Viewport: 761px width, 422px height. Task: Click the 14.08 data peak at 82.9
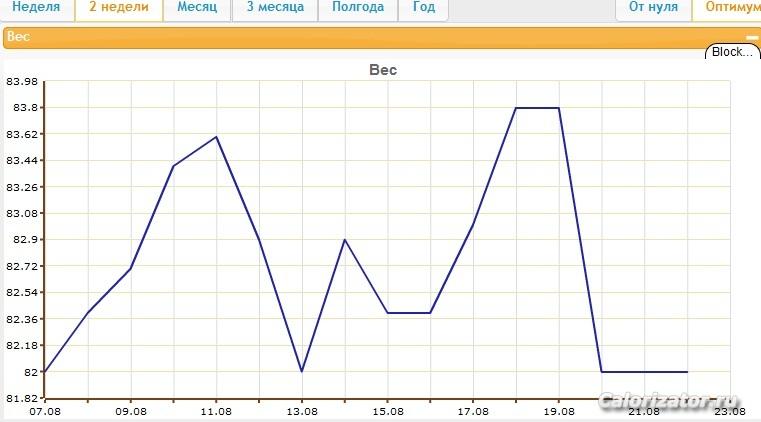point(345,240)
